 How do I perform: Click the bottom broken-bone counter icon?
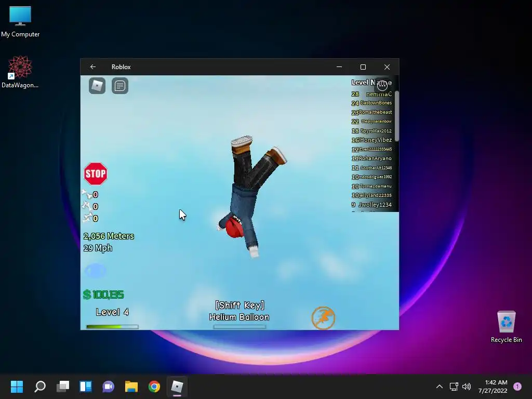tap(87, 218)
